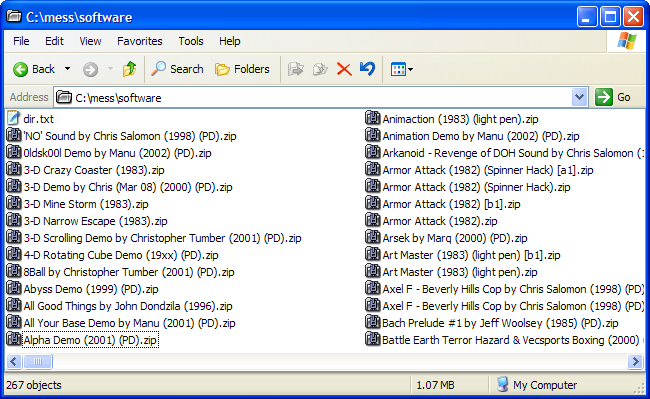This screenshot has width=650, height=399.
Task: Click the Forward arrow icon
Action: (x=90, y=69)
